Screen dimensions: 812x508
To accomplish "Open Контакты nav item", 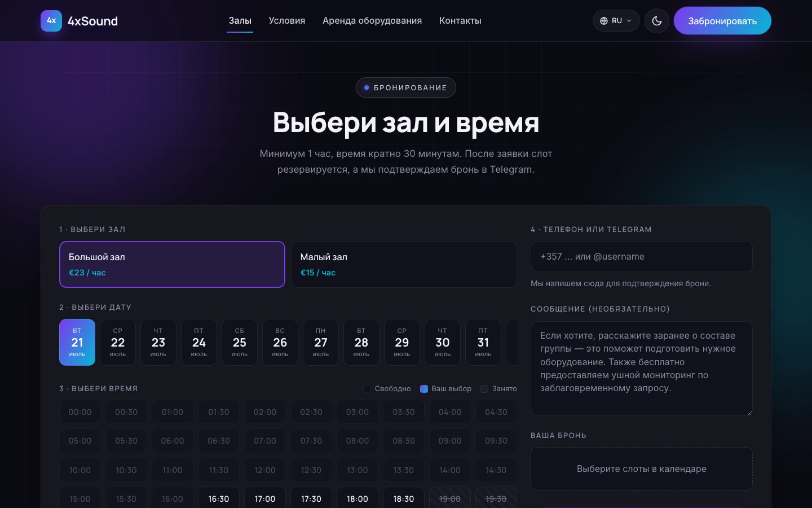I will pos(460,21).
